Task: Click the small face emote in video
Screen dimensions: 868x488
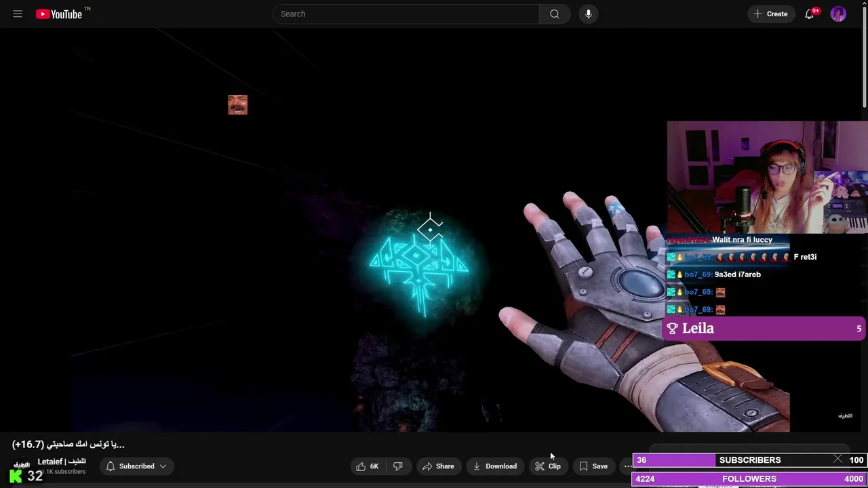Action: (237, 105)
